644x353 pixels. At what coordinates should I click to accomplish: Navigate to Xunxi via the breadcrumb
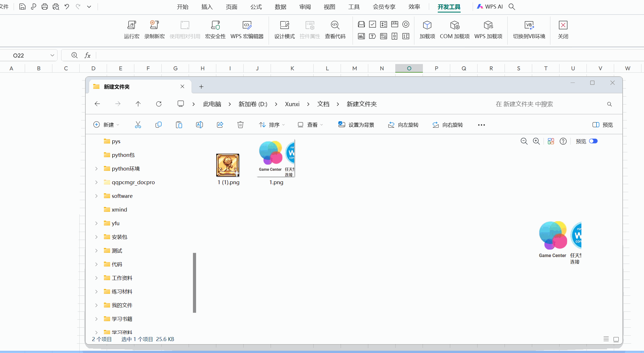(292, 104)
